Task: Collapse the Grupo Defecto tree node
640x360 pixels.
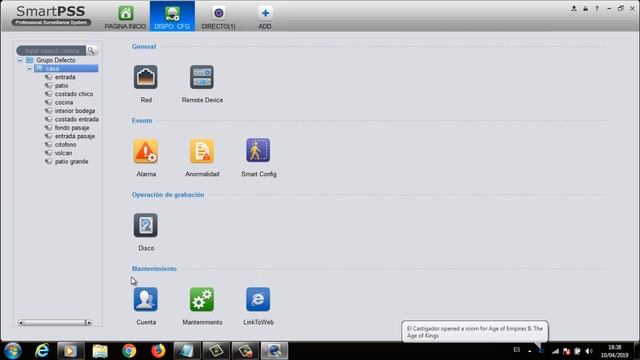Action: coord(20,60)
